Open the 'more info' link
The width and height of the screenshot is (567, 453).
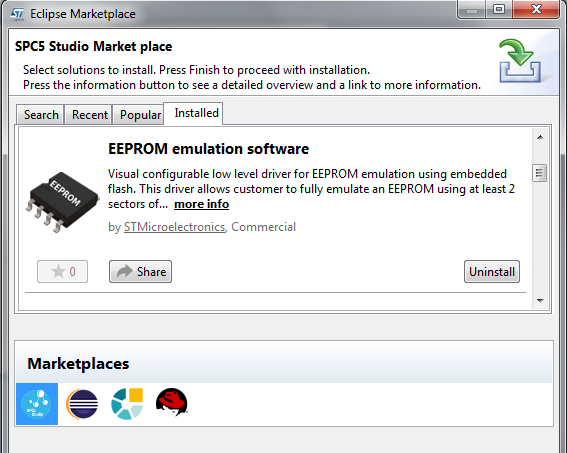pos(201,204)
